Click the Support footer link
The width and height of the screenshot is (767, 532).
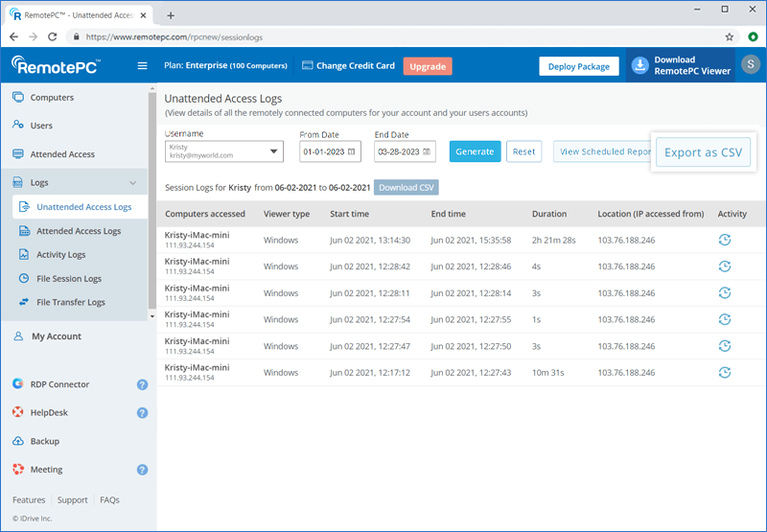[x=73, y=499]
